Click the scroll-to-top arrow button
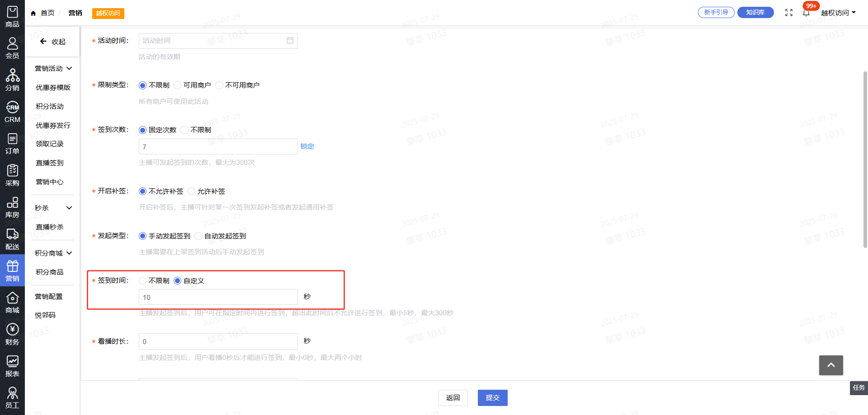 pos(830,365)
